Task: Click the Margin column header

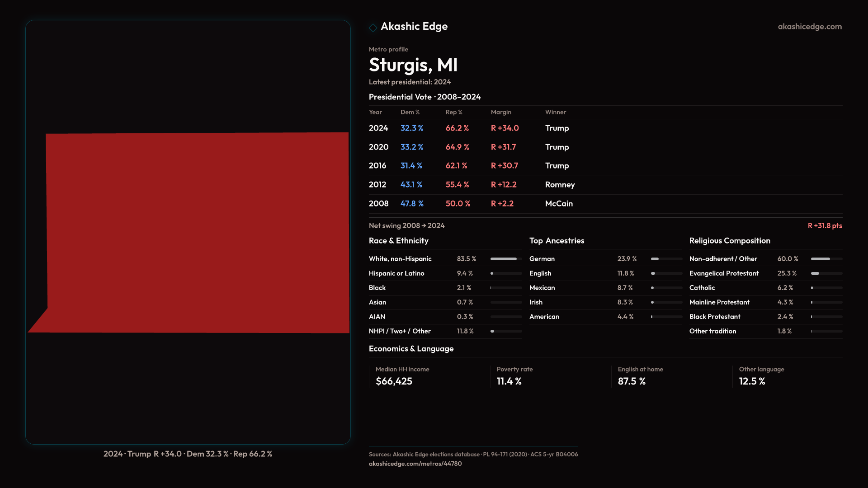Action: [500, 112]
